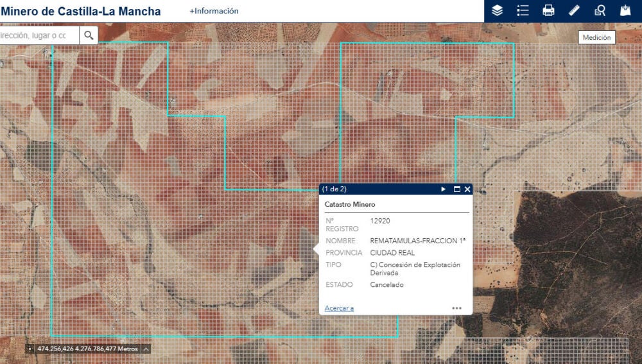Select REMATAMULAS-FRACCION 1ª name value

(418, 241)
